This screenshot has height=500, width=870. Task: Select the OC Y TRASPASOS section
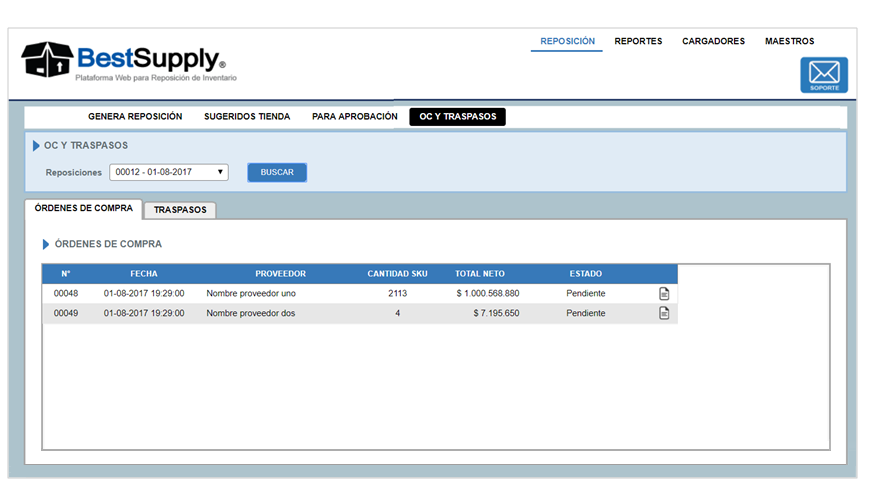point(457,117)
